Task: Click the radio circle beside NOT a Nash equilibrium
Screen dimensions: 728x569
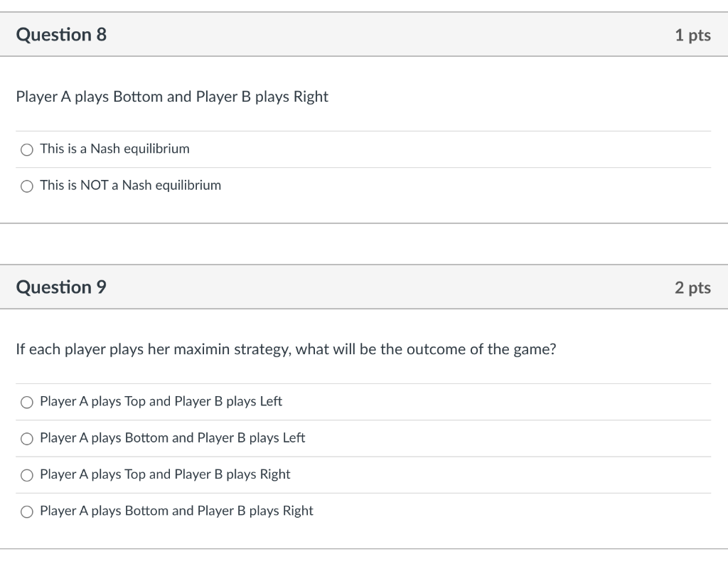Action: pyautogui.click(x=26, y=186)
